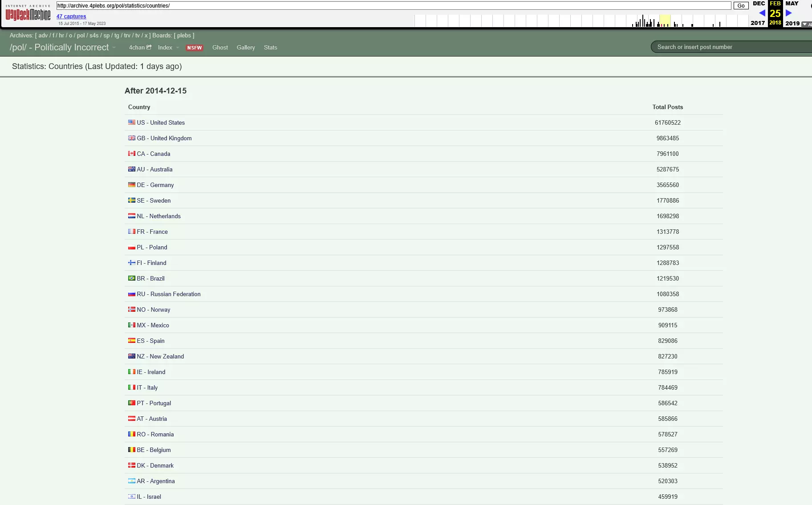Click the Austria flag icon

[x=132, y=418]
